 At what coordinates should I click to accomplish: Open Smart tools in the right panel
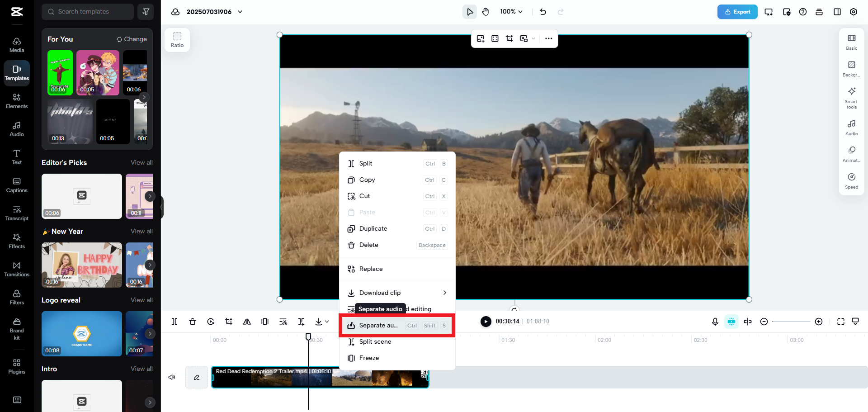click(x=851, y=97)
